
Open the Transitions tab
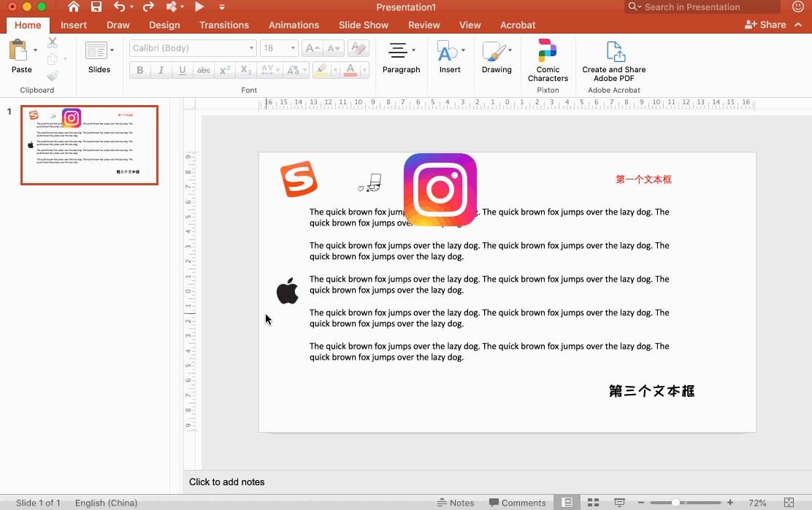tap(224, 25)
